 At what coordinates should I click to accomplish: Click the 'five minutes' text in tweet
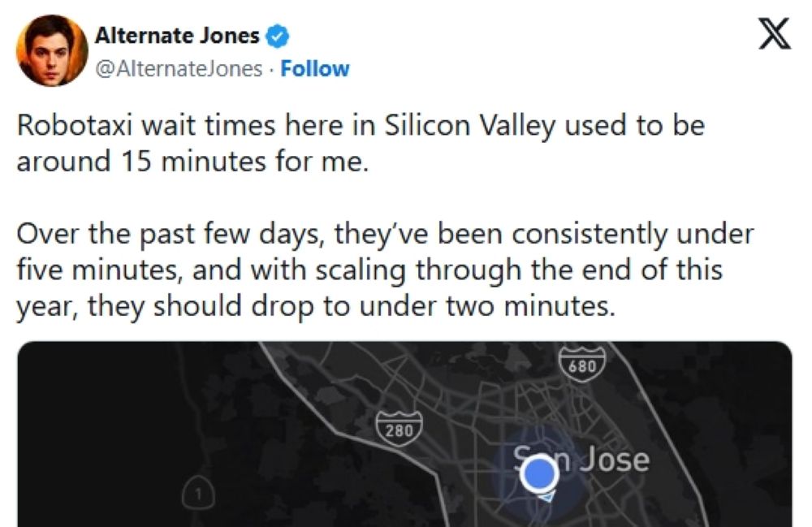coord(100,270)
